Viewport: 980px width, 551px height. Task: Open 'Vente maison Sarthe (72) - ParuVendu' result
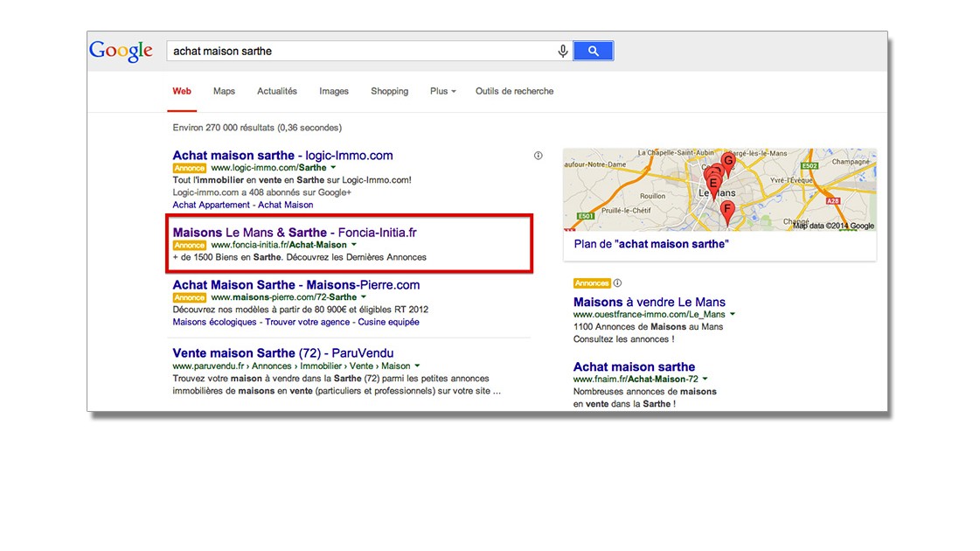[x=283, y=353]
